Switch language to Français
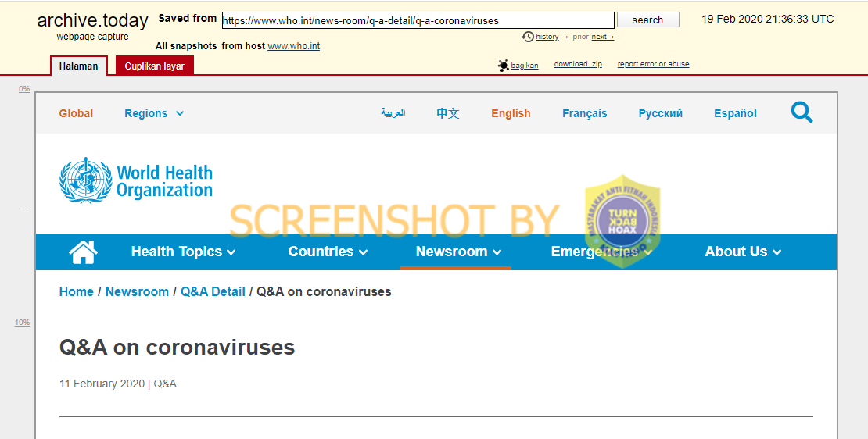This screenshot has height=439, width=868. point(585,113)
